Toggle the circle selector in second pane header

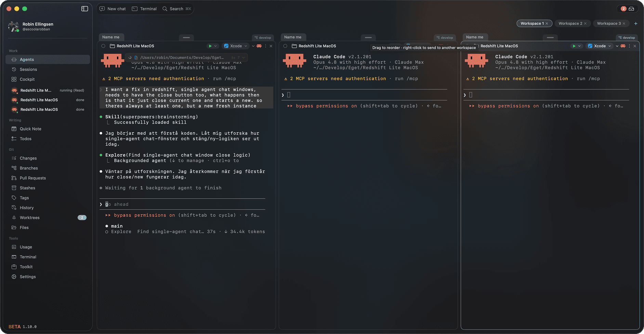(285, 46)
